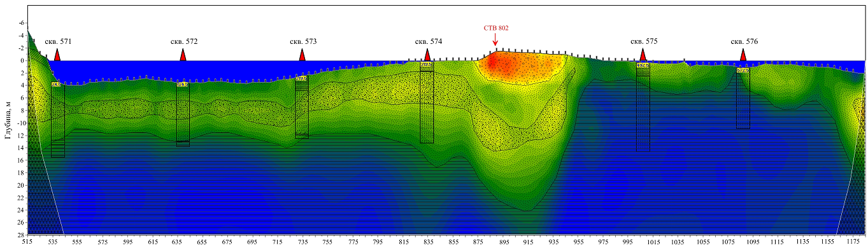868x250 pixels.
Task: Click the red triangle marker for скв. 574
Action: 427,55
